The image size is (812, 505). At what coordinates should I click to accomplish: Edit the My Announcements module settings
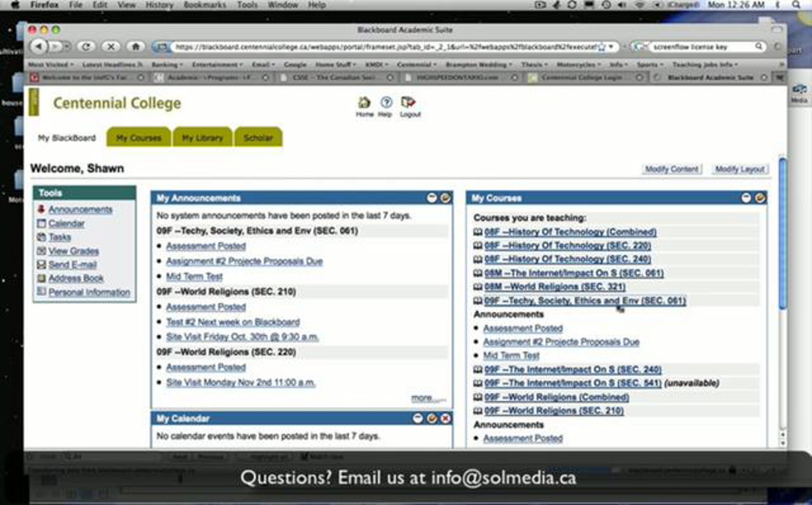pyautogui.click(x=445, y=198)
